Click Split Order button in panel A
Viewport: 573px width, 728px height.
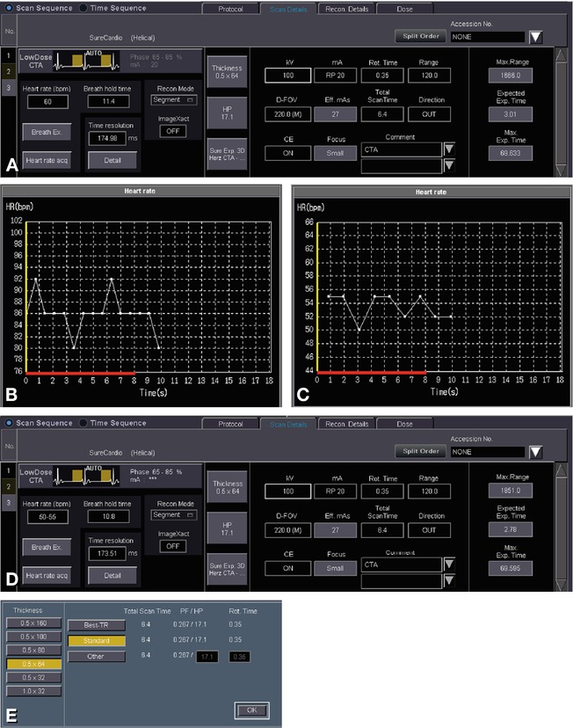420,37
